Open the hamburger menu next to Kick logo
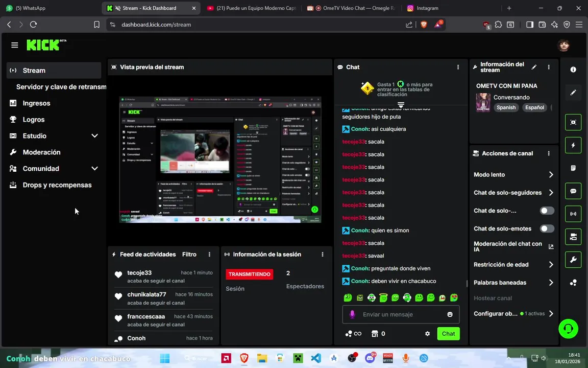This screenshot has height=368, width=588. coord(15,45)
